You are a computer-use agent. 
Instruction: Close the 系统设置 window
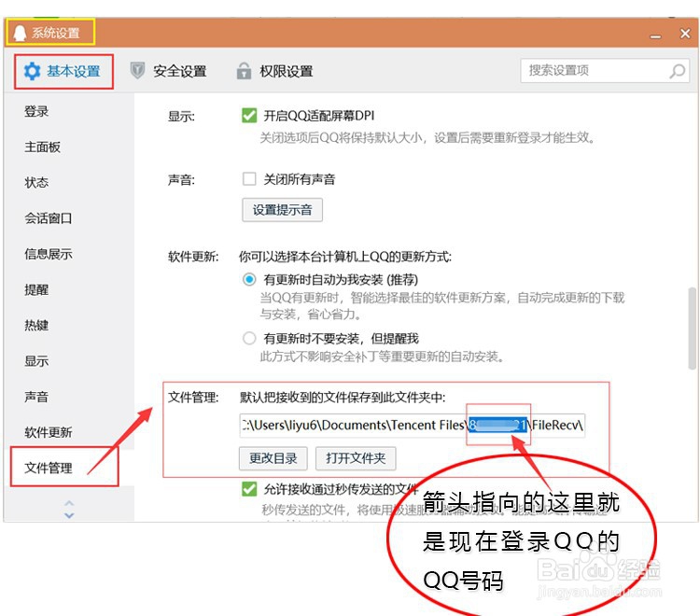click(685, 33)
